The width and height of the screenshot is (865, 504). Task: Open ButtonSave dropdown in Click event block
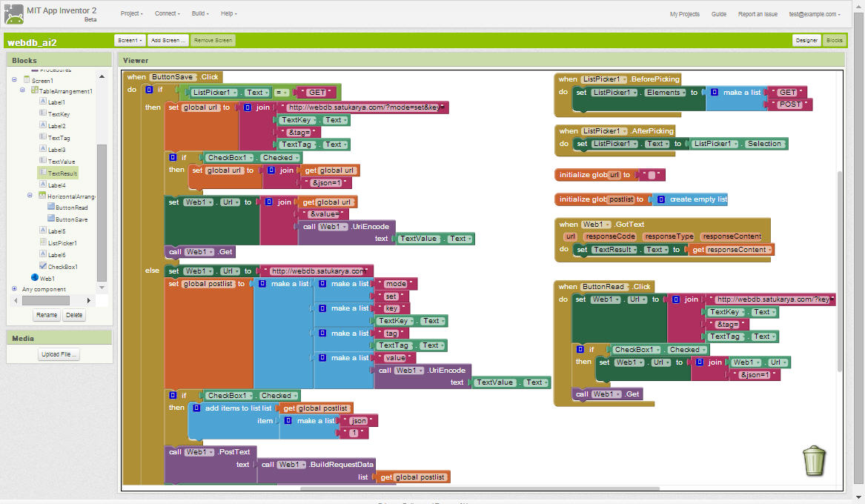[x=172, y=76]
